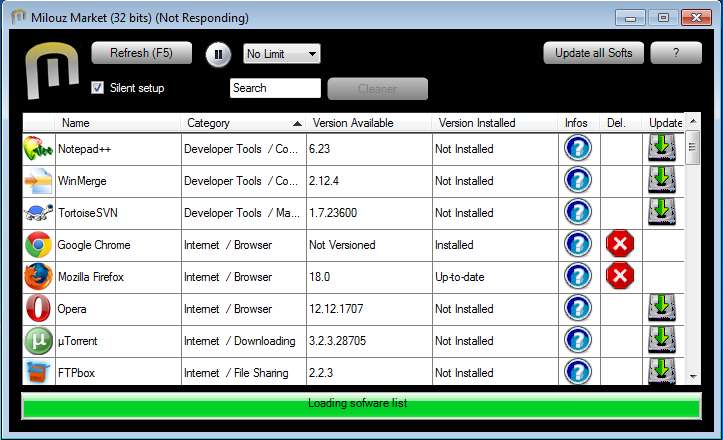Open info for µTorrent

click(577, 340)
